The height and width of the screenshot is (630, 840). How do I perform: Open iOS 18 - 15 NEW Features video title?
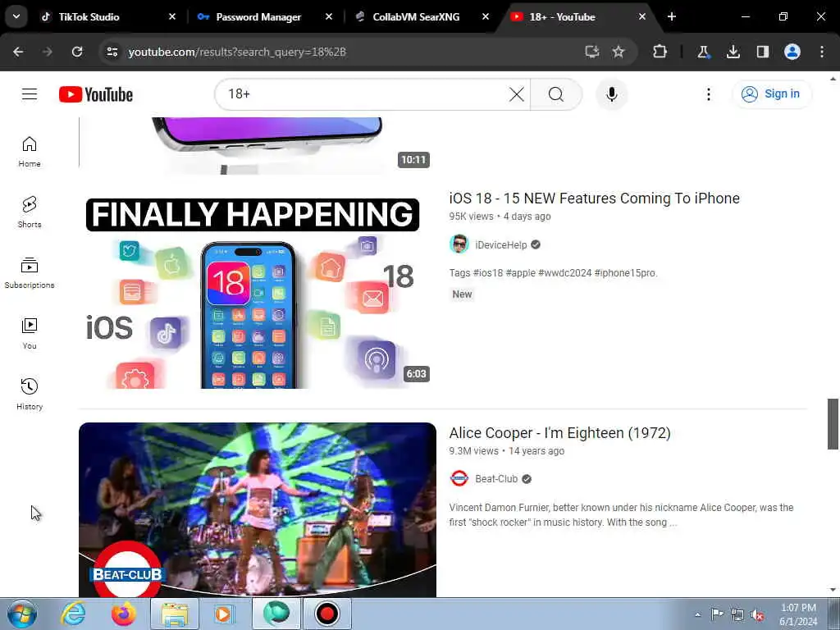click(594, 199)
